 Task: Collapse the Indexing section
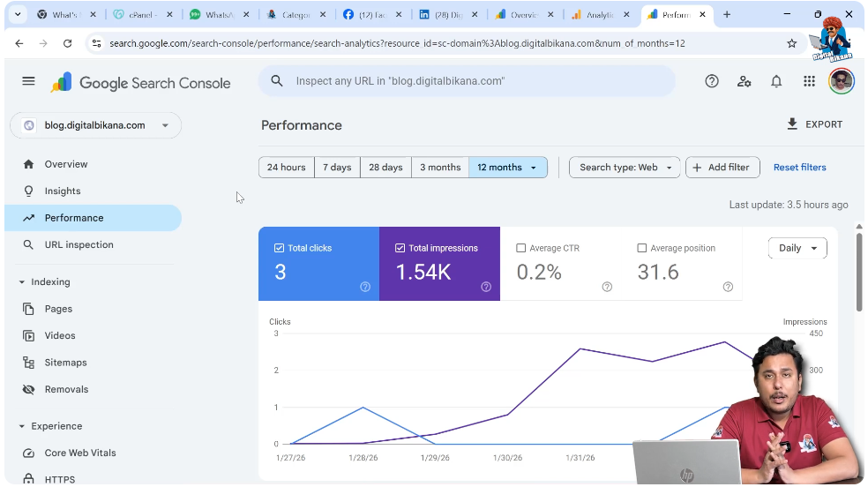click(x=21, y=282)
